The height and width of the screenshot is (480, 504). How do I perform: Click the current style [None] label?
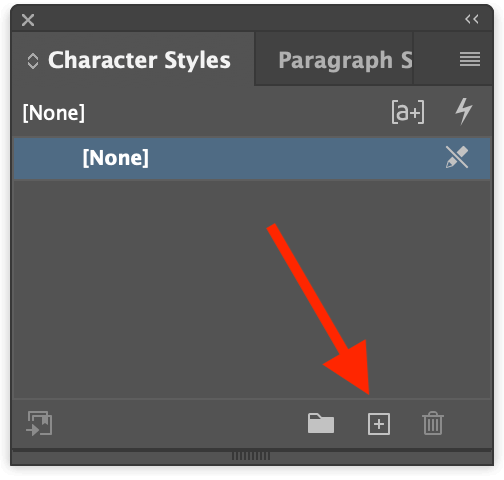pyautogui.click(x=54, y=113)
